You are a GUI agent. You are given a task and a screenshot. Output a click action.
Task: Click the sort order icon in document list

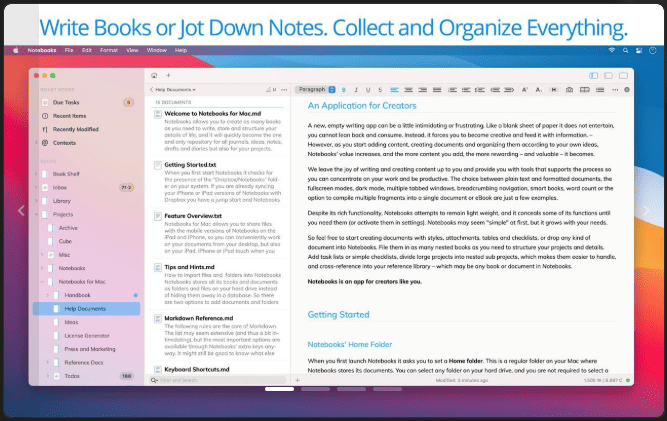(271, 90)
